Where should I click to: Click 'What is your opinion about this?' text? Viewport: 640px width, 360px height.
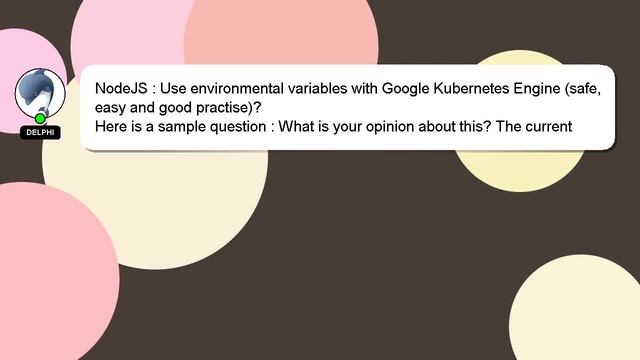click(384, 127)
